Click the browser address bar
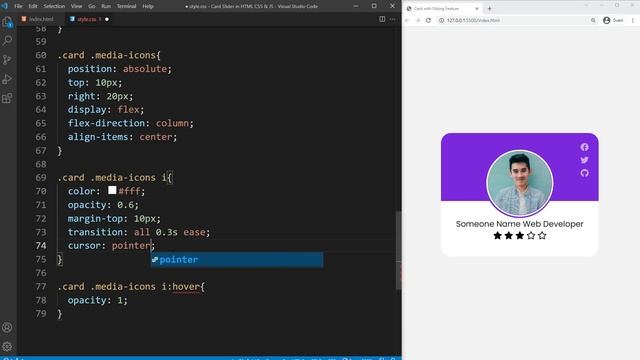This screenshot has width=640, height=360. click(516, 20)
